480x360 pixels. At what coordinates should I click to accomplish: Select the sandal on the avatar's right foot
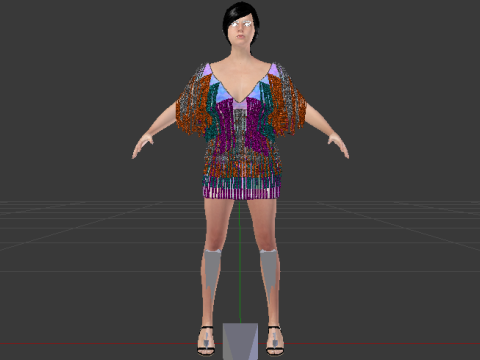[206, 340]
